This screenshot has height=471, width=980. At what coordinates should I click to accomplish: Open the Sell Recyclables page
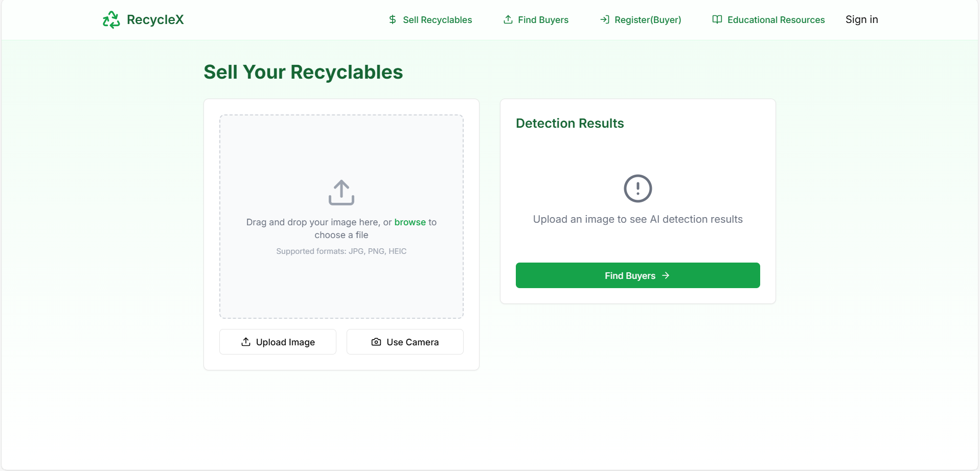point(437,19)
